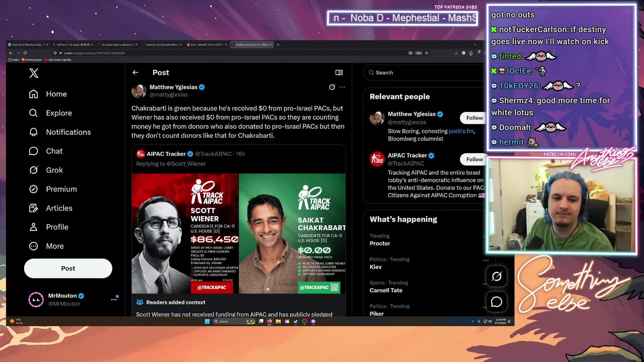Viewport: 644px width, 362px height.
Task: Open Articles from the sidebar
Action: pyautogui.click(x=51, y=208)
